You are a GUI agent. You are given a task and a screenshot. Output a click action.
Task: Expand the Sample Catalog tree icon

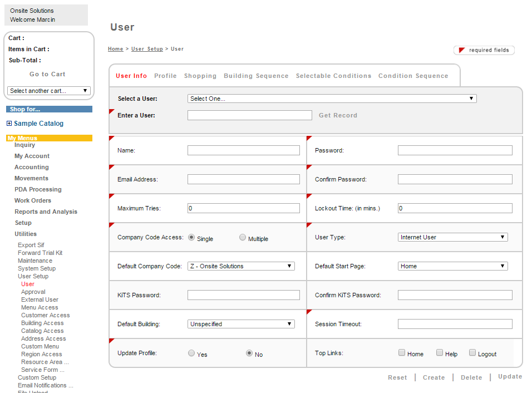point(9,124)
